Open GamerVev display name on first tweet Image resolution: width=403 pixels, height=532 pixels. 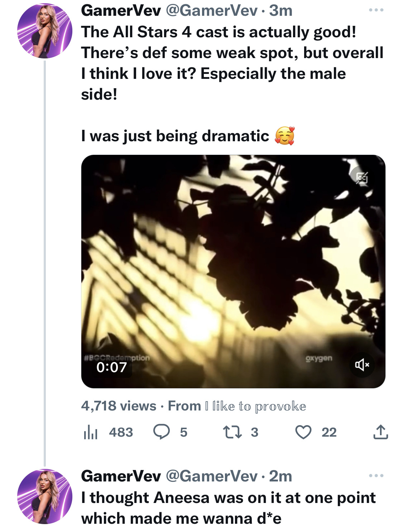coord(121,10)
